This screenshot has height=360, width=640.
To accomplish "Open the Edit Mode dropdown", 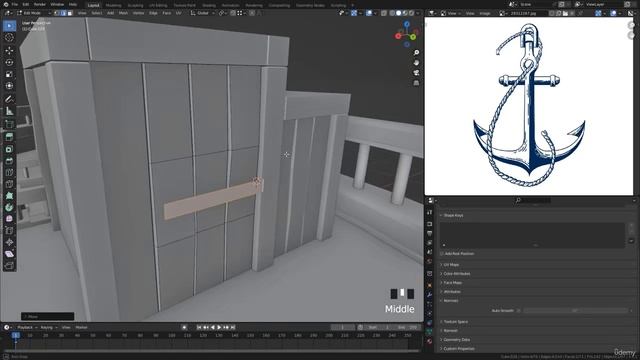I will [33, 13].
